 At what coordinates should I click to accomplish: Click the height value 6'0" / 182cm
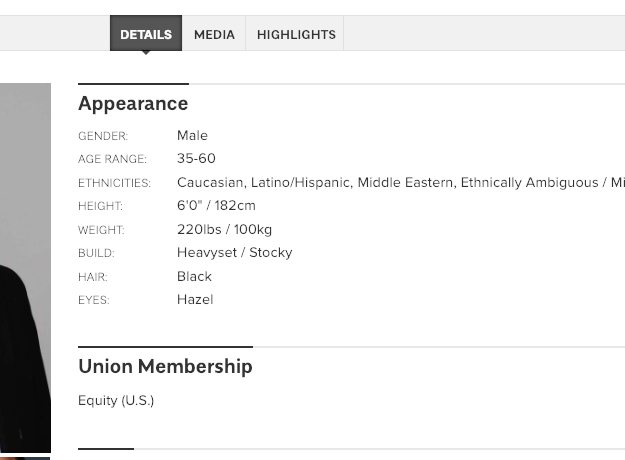216,206
